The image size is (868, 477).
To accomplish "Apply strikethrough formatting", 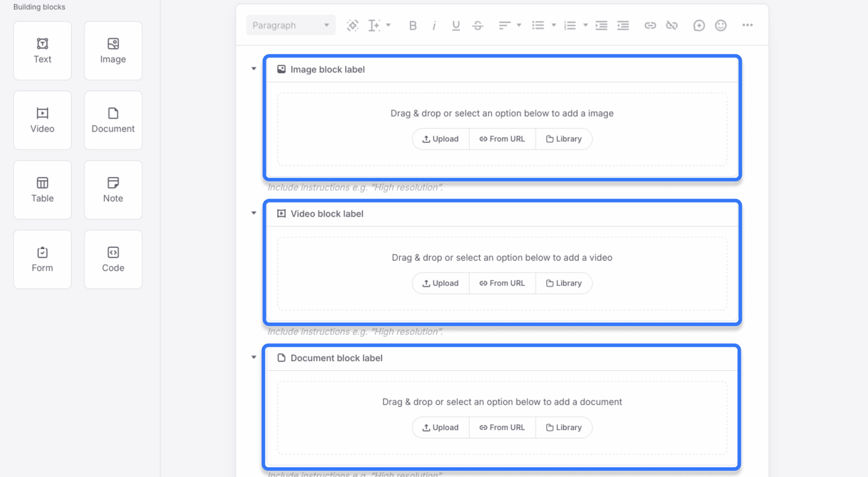I will coord(477,25).
